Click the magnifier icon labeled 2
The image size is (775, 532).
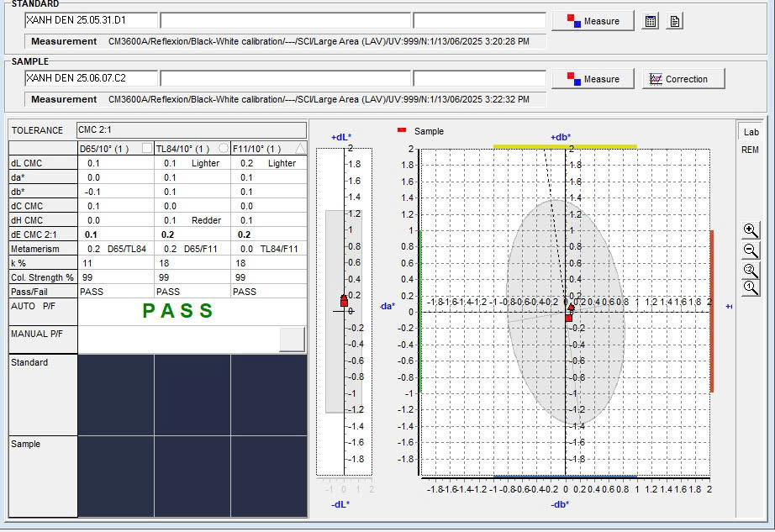pos(751,270)
